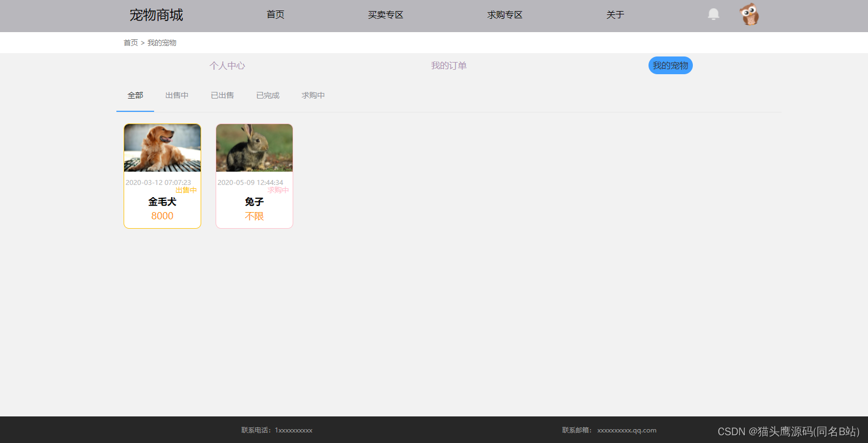Open the 金毛犬 pet card
The image size is (868, 443).
coord(162,176)
